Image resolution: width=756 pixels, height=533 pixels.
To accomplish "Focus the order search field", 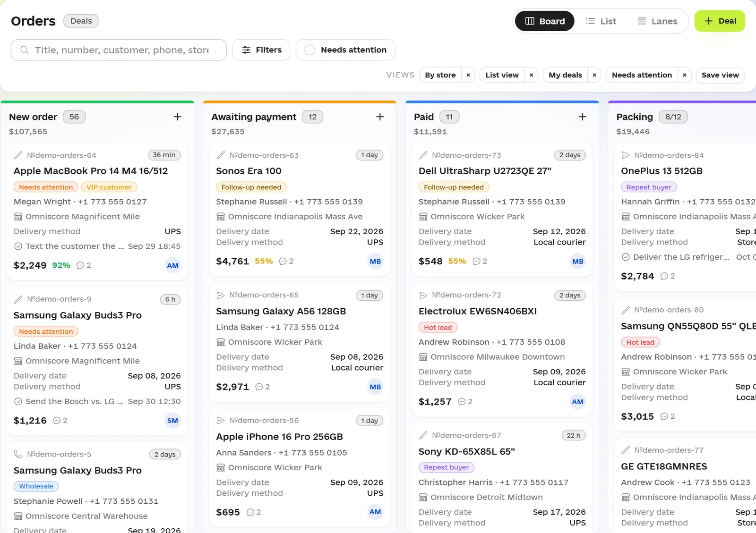I will [x=119, y=50].
